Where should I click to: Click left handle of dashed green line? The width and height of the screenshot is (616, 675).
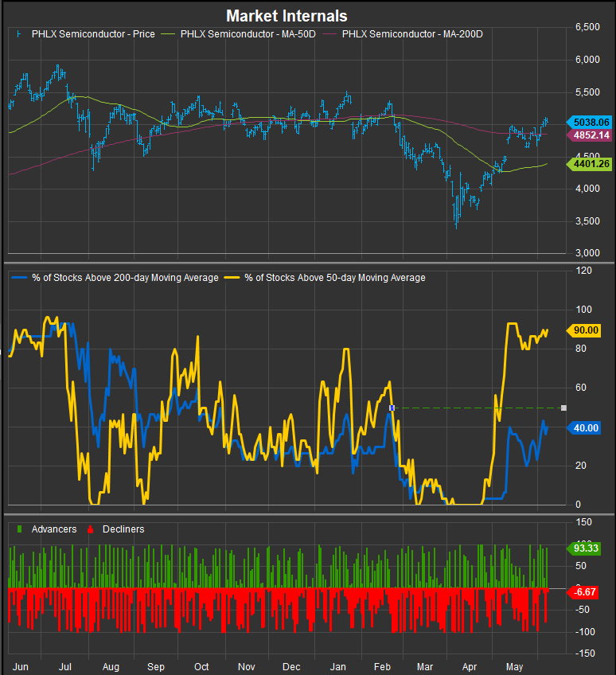point(392,408)
